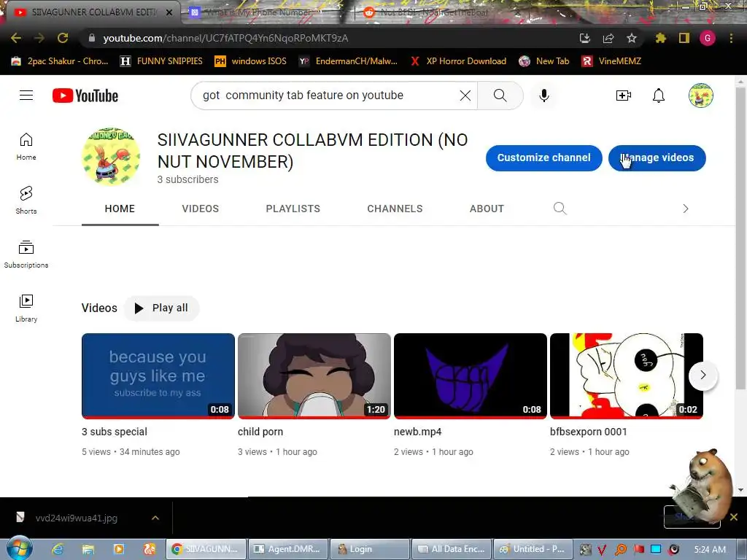Switch to the Login taskbar window

coord(370,549)
